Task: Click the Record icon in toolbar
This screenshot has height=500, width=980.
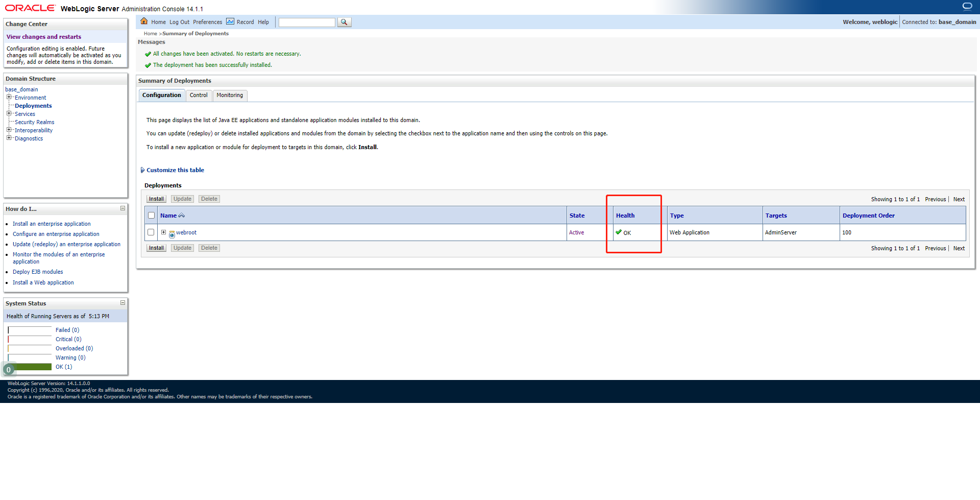Action: tap(230, 21)
